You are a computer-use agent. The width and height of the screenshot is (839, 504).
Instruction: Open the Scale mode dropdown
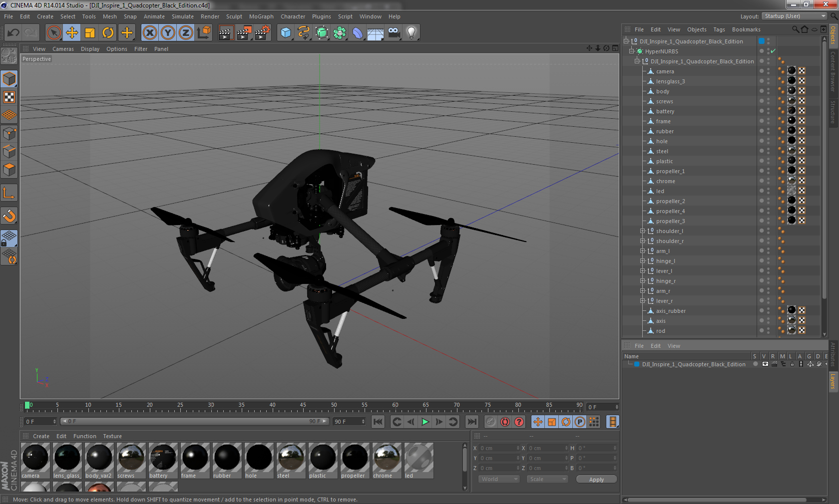[x=547, y=479]
